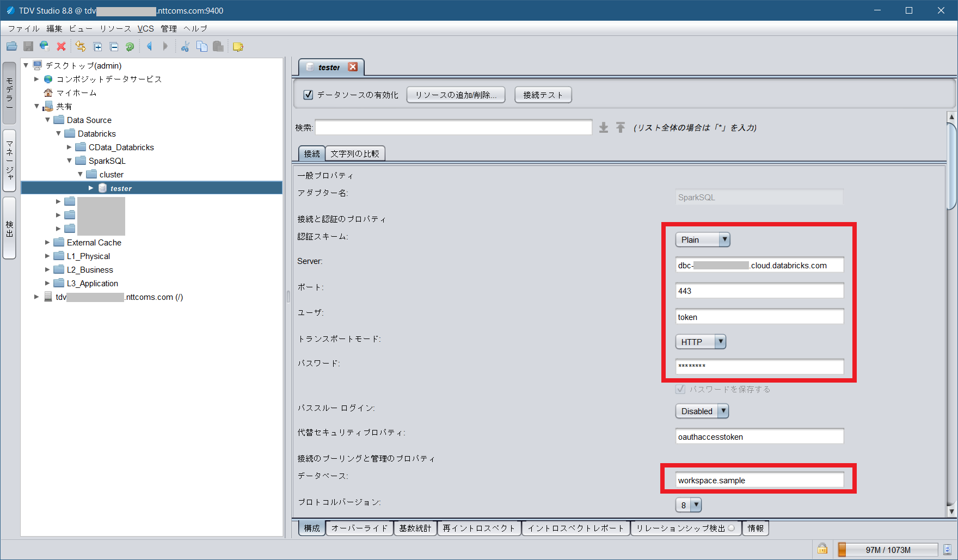
Task: Click the yellow double-arrow sync icon
Action: point(81,47)
